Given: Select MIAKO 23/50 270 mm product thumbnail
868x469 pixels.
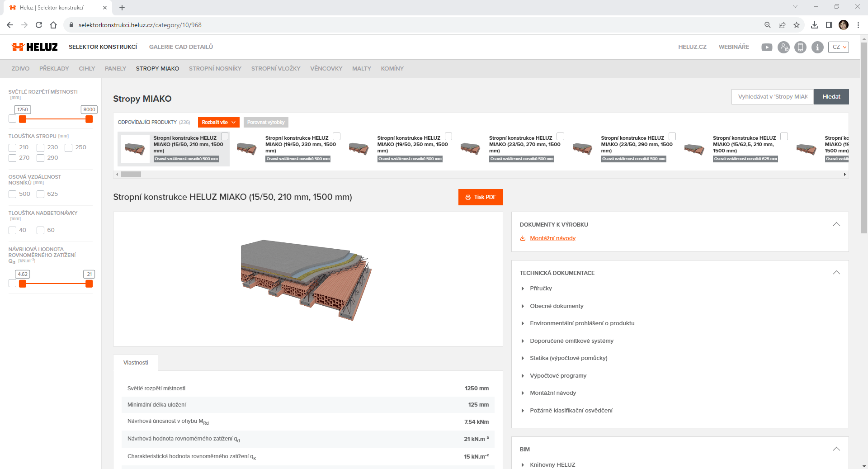Looking at the screenshot, I should pos(470,148).
